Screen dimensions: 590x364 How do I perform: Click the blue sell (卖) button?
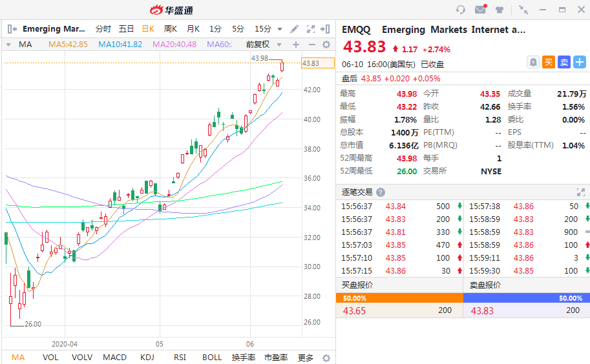coord(564,63)
